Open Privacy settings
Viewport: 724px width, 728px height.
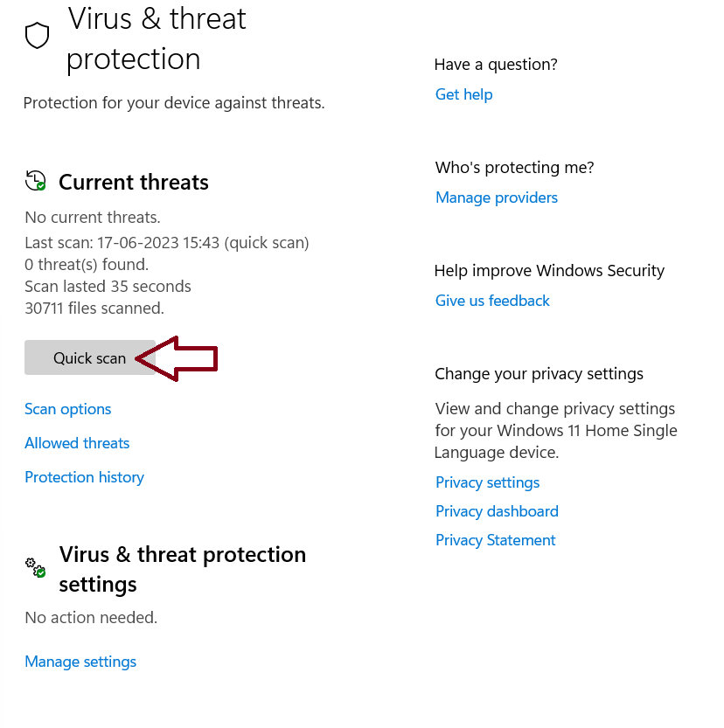tap(487, 482)
